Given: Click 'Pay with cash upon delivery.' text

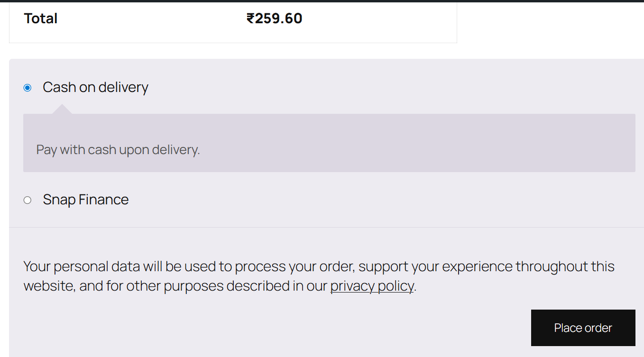Looking at the screenshot, I should pyautogui.click(x=118, y=150).
